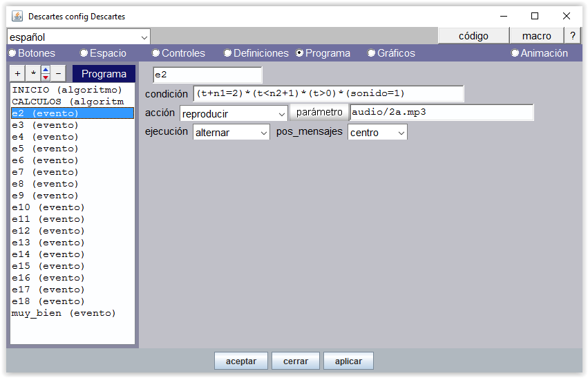Screen dimensions: 588x378
Task: Select INICIO (algoritmo) in the list
Action: 66,90
